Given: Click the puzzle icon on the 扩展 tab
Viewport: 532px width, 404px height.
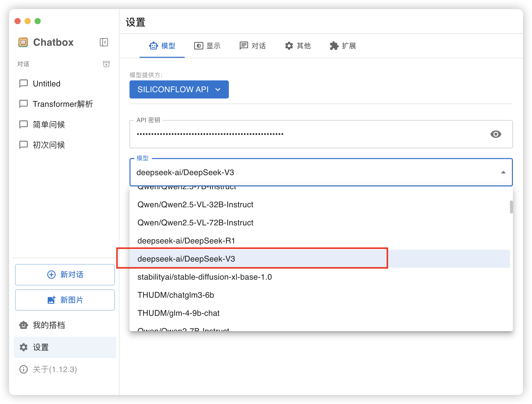Looking at the screenshot, I should point(334,46).
